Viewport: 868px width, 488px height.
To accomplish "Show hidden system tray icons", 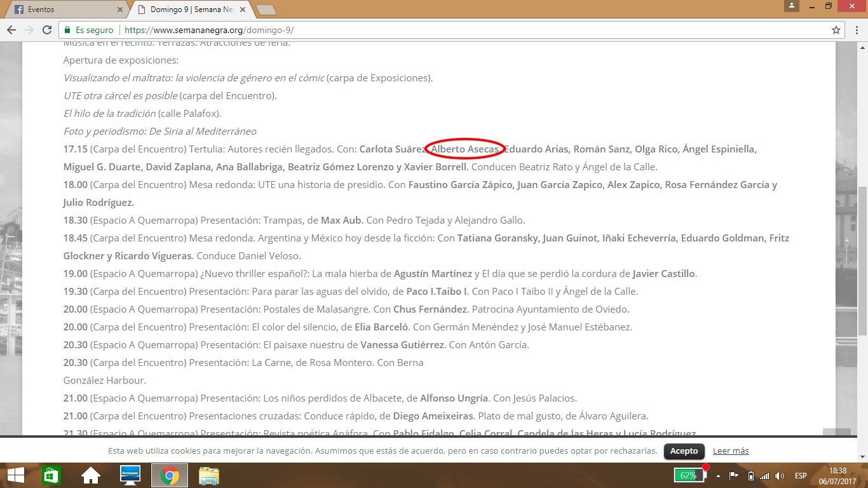I will click(x=718, y=476).
